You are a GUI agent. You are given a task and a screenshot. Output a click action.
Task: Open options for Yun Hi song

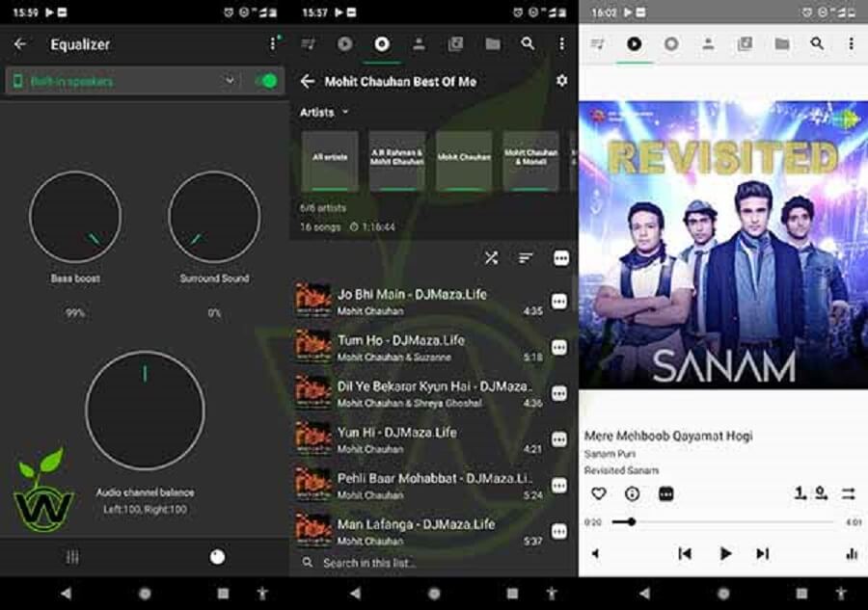coord(559,439)
